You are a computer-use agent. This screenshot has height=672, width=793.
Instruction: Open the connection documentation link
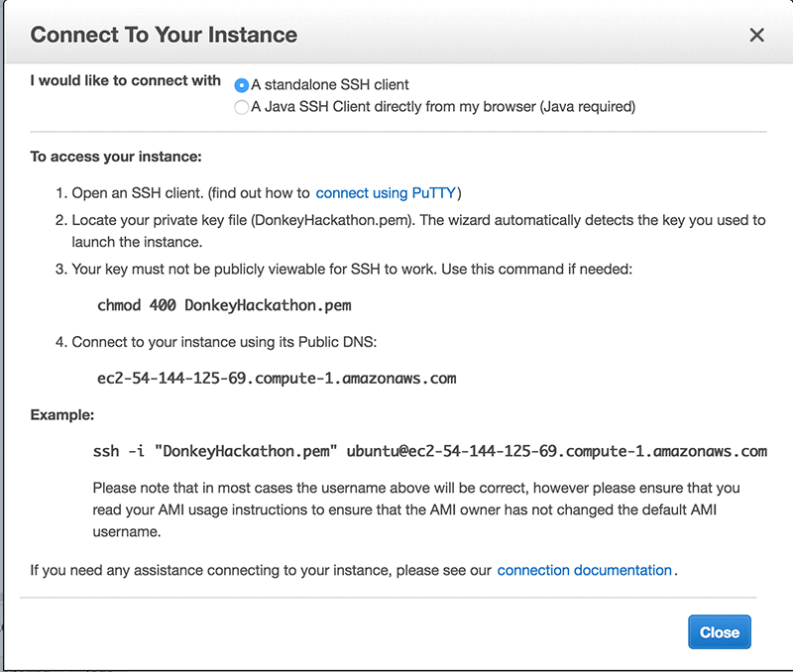pyautogui.click(x=584, y=570)
